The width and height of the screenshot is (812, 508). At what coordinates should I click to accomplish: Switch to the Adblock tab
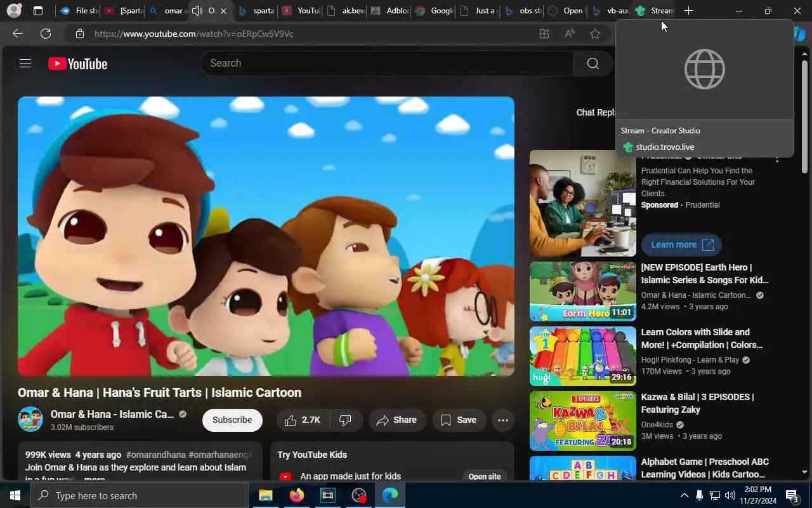[391, 11]
